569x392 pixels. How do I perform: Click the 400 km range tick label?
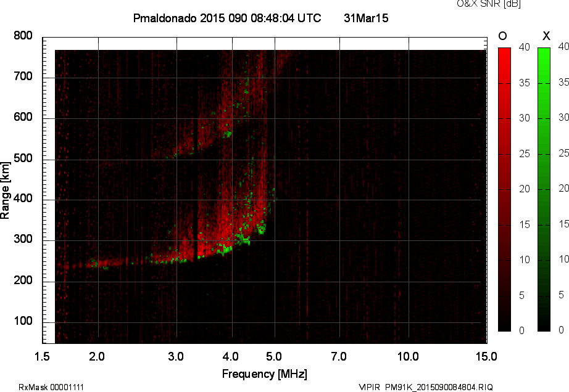(x=23, y=198)
